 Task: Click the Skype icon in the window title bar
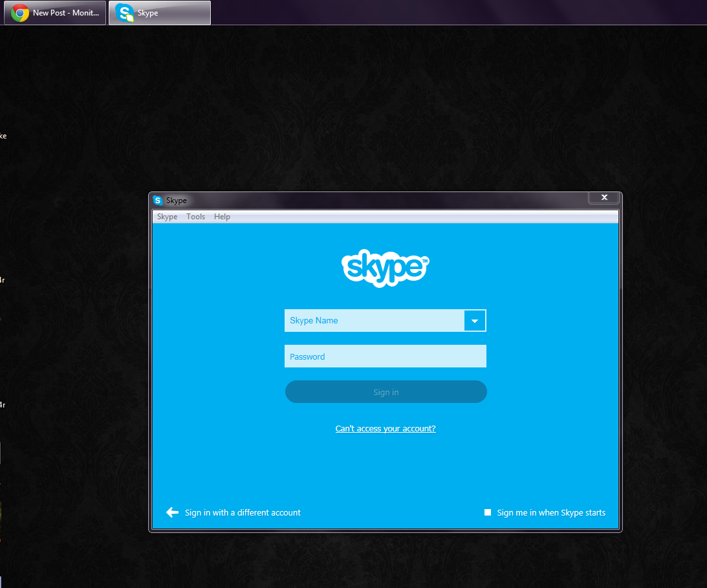[x=157, y=201]
